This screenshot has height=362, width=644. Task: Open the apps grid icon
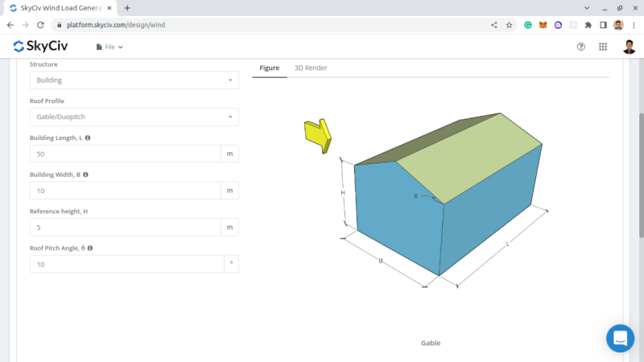tap(602, 47)
